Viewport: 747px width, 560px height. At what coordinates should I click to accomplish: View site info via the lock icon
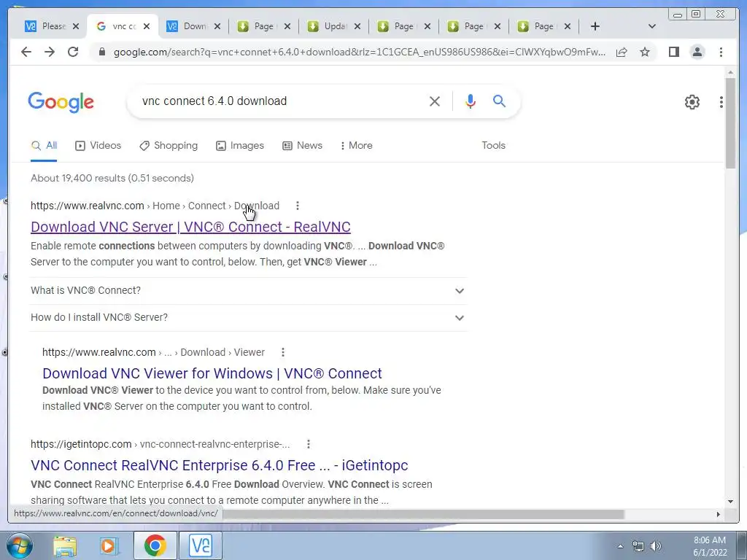pos(101,52)
